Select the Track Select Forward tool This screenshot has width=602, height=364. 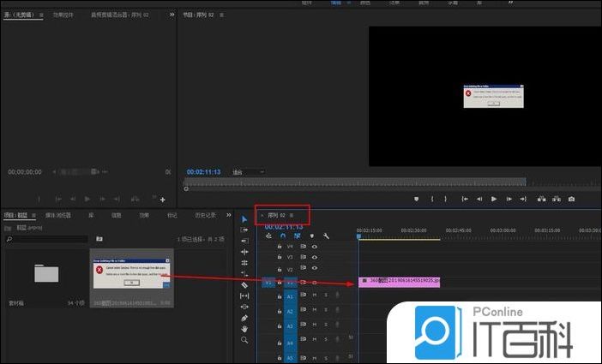(244, 230)
